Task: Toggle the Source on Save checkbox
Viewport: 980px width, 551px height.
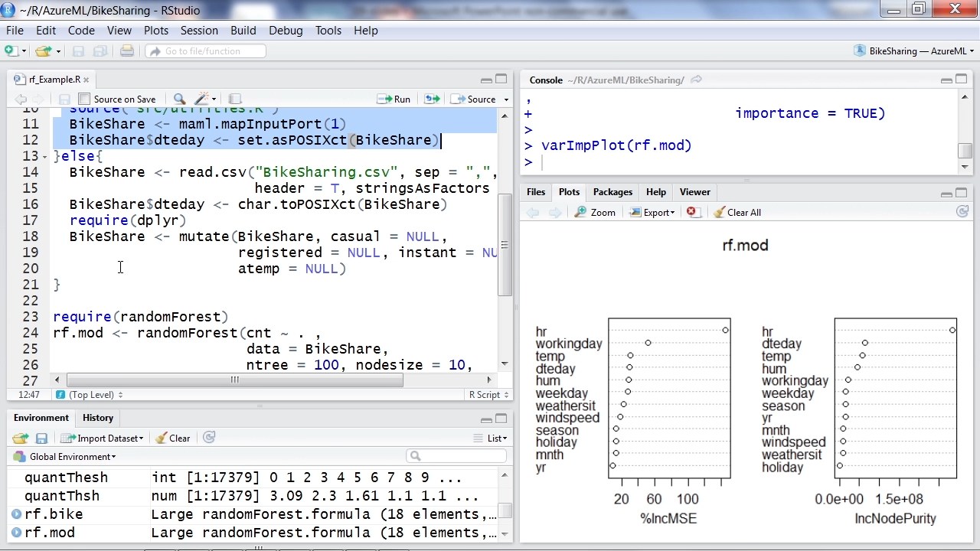Action: coord(84,99)
